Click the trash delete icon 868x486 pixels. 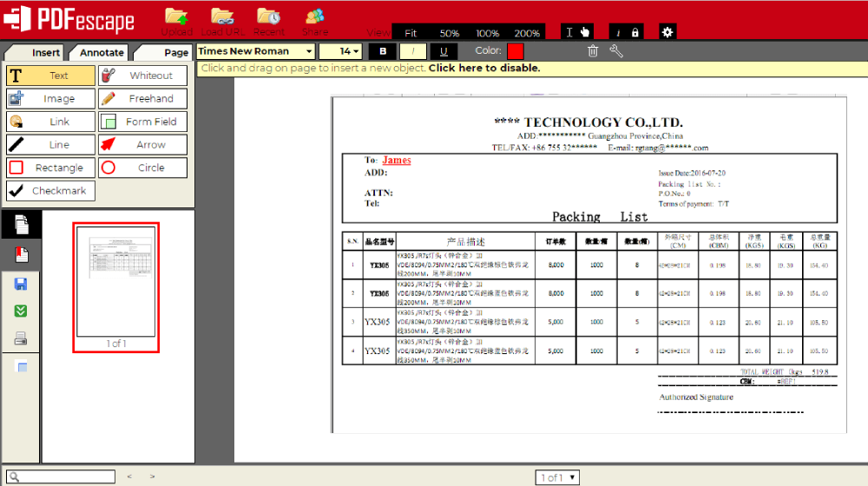click(x=593, y=51)
